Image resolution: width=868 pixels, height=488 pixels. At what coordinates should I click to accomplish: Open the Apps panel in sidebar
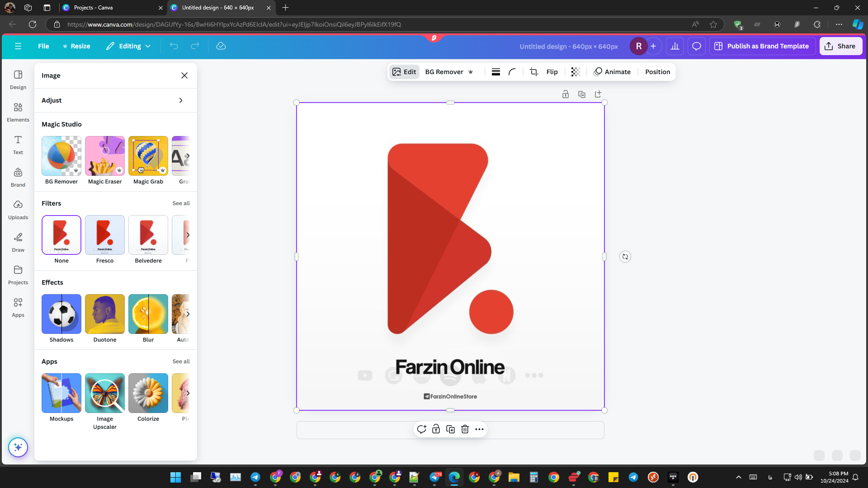point(18,307)
